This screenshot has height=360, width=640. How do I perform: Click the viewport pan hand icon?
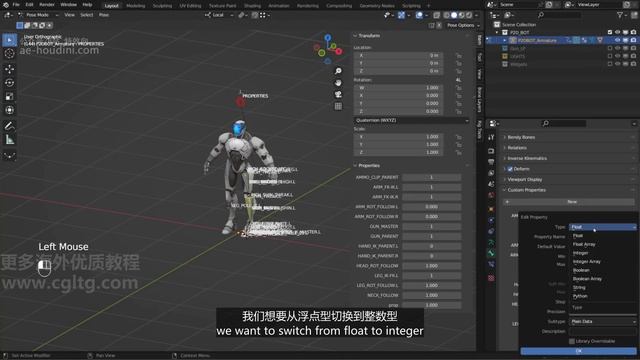pyautogui.click(x=338, y=83)
